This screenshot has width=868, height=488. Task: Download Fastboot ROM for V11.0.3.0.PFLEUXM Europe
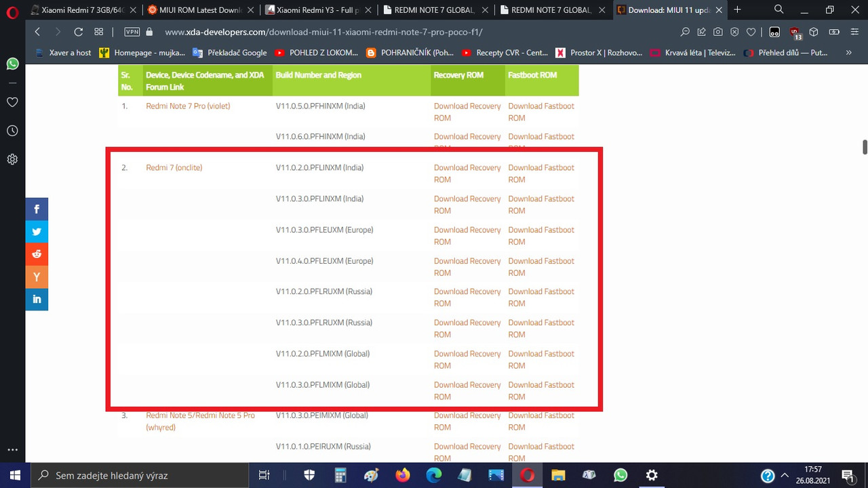pyautogui.click(x=541, y=235)
